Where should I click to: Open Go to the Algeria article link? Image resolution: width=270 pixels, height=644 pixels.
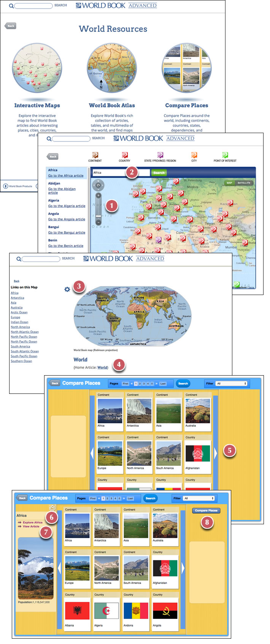click(67, 206)
